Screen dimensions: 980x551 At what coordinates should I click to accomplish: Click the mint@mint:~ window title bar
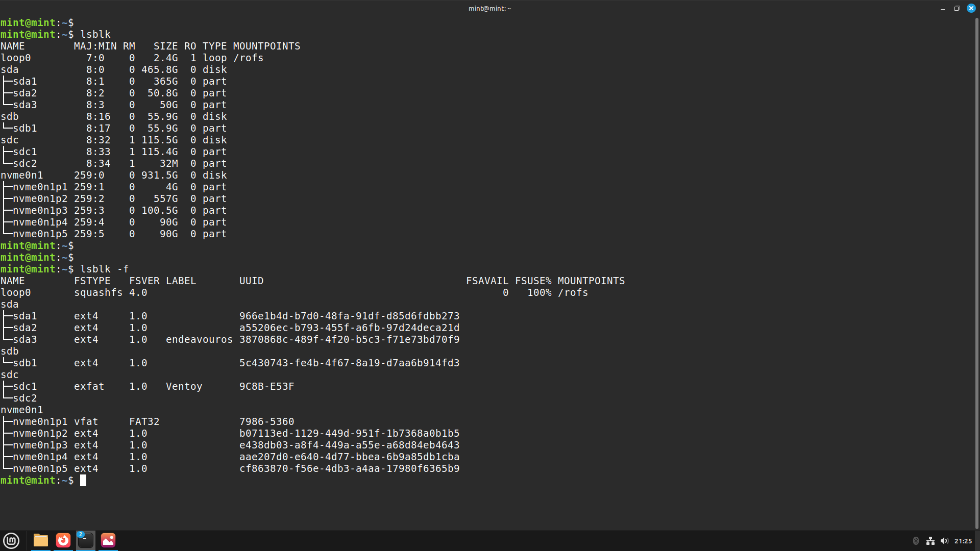click(489, 9)
